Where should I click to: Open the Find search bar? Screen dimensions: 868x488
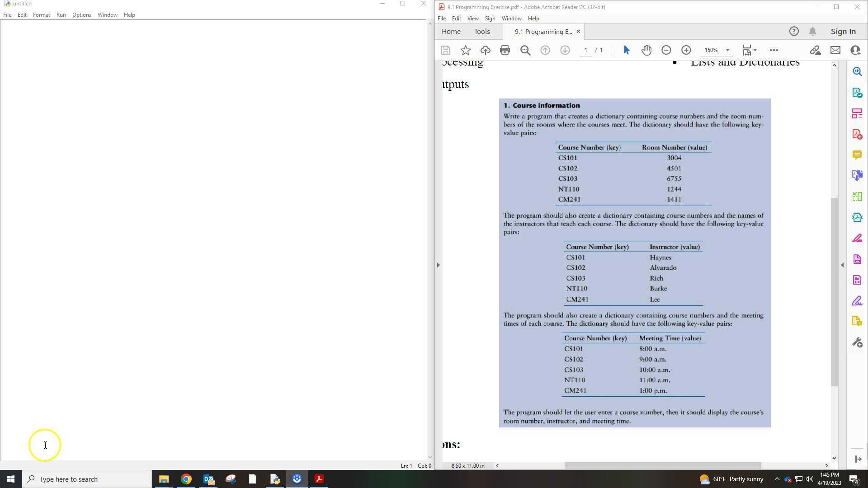[525, 50]
